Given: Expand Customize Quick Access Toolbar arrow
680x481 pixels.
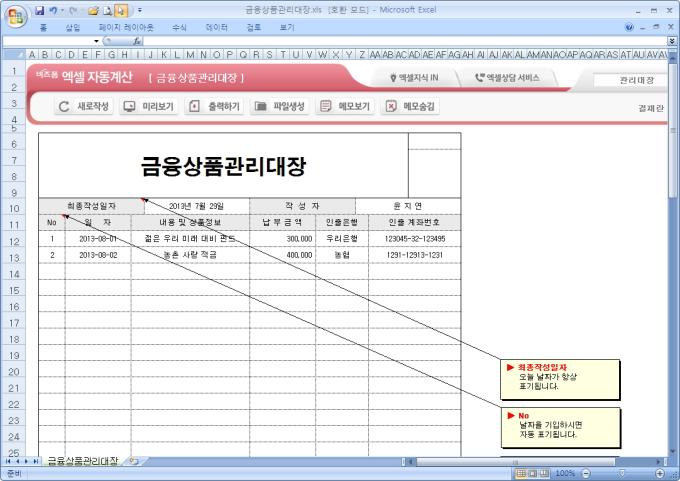Looking at the screenshot, I should pyautogui.click(x=140, y=10).
